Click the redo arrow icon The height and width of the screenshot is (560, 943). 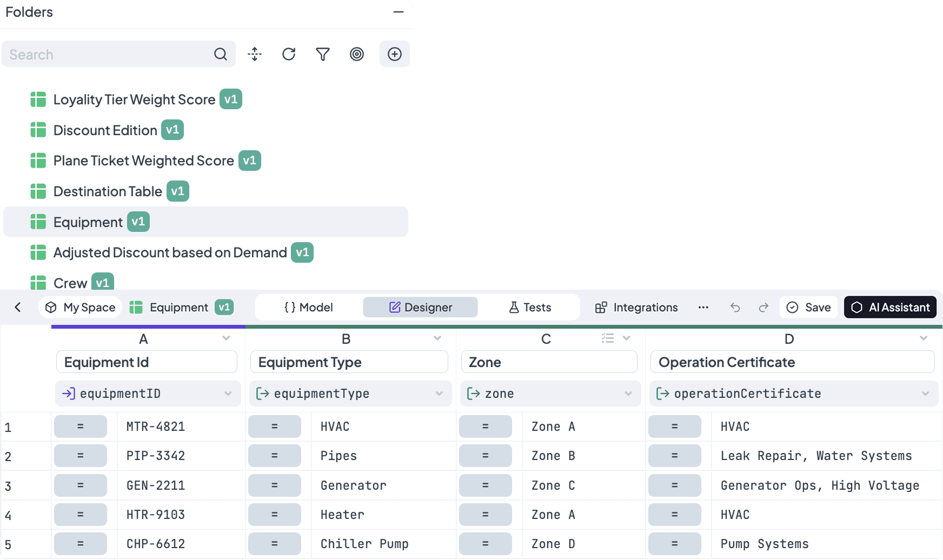(763, 308)
